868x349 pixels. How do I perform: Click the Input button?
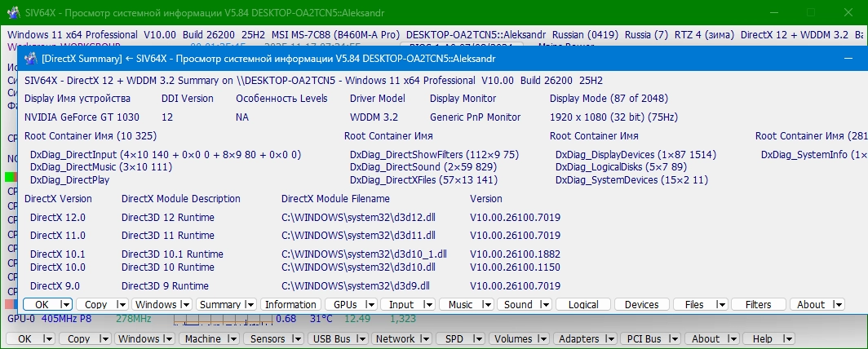pyautogui.click(x=401, y=304)
